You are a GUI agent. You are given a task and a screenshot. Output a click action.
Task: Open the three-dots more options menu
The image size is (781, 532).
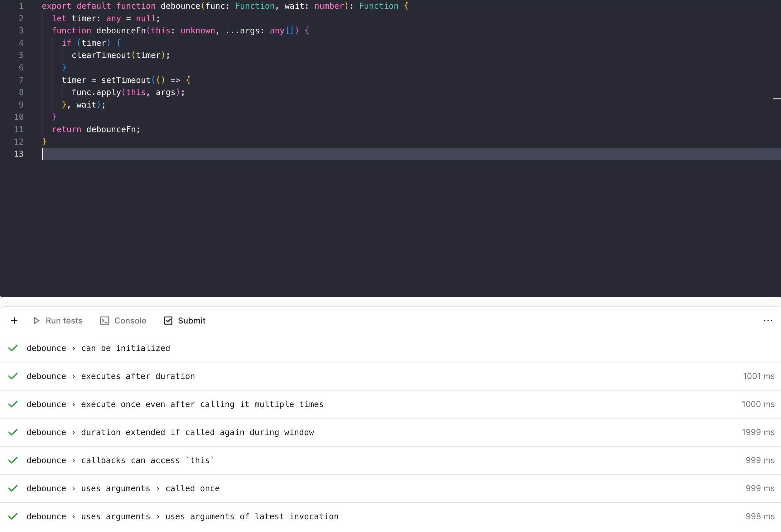(768, 321)
